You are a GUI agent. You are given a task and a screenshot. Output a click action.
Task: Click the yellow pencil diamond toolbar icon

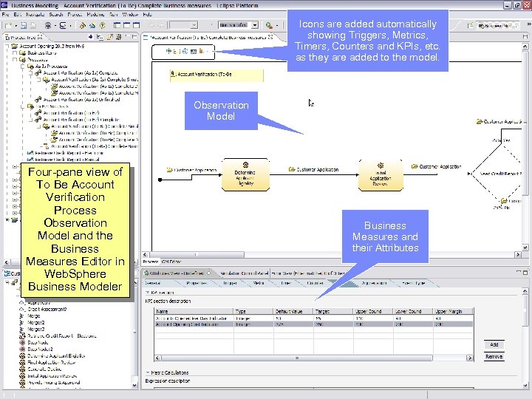[83, 25]
